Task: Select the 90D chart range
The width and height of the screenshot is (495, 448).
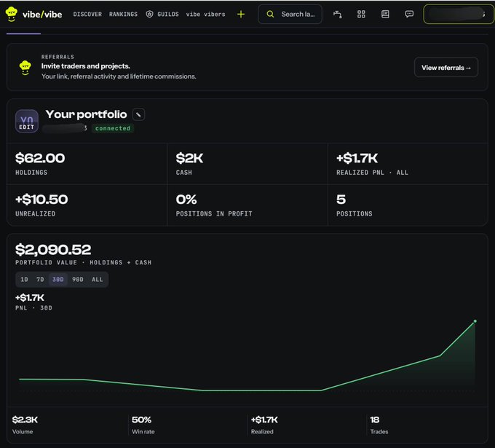Action: coord(78,280)
